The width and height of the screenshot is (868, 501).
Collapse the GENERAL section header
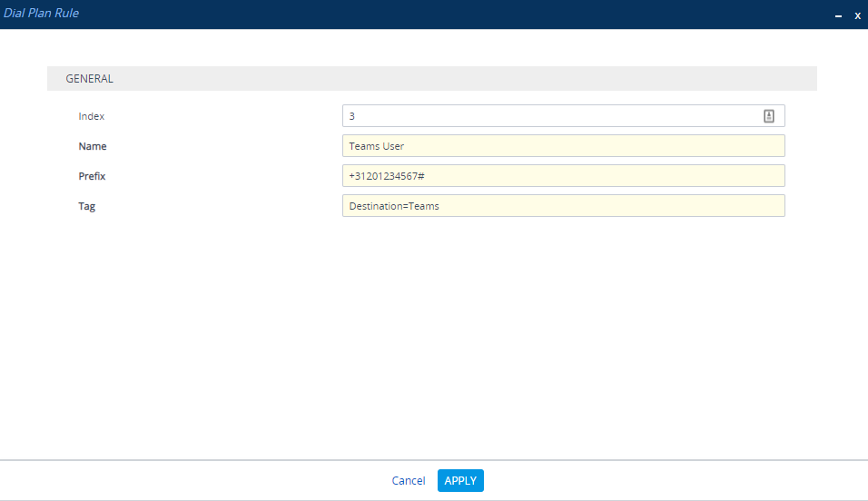90,79
